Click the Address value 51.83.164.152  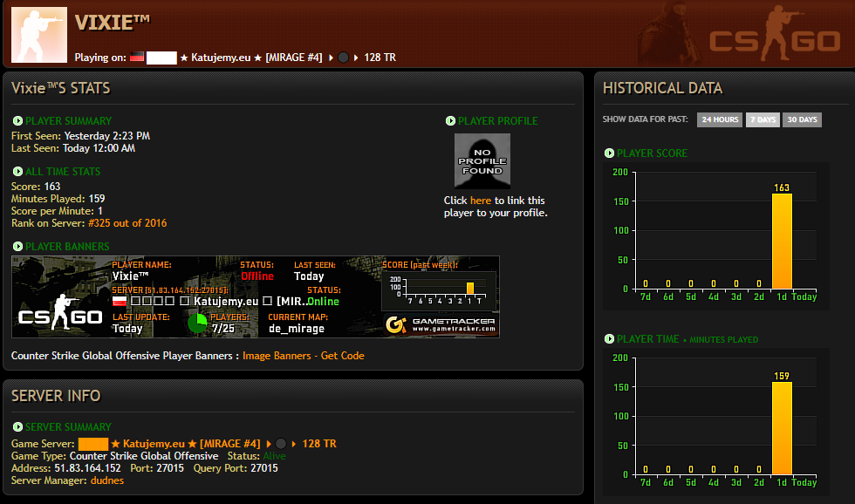tap(87, 468)
